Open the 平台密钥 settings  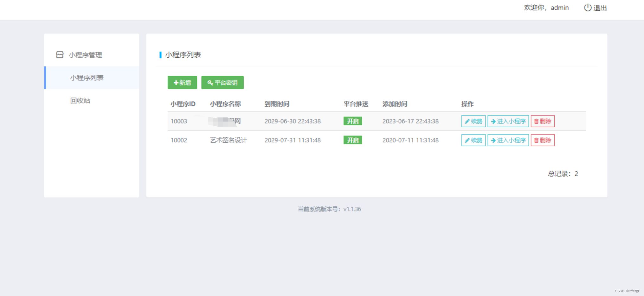pos(222,83)
